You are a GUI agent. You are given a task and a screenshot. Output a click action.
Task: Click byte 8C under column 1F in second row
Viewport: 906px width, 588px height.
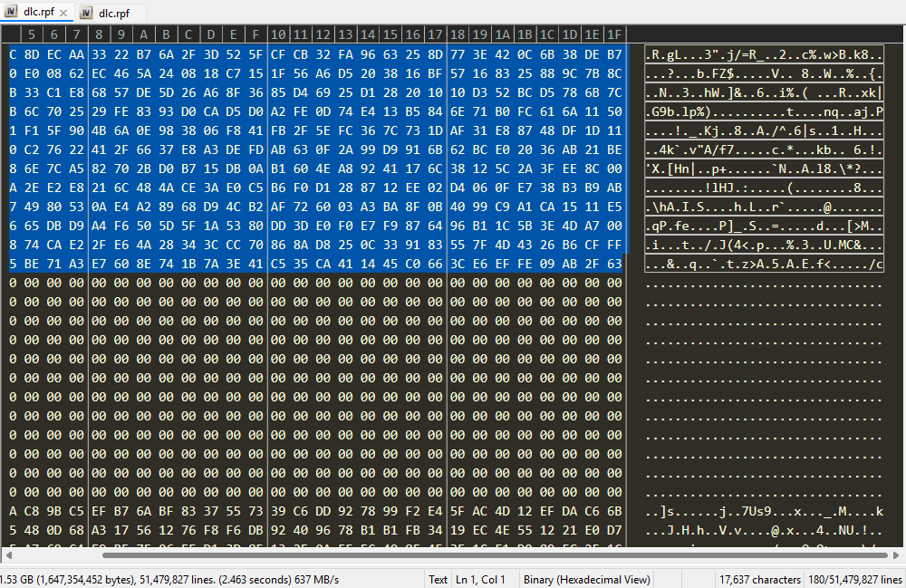(614, 73)
